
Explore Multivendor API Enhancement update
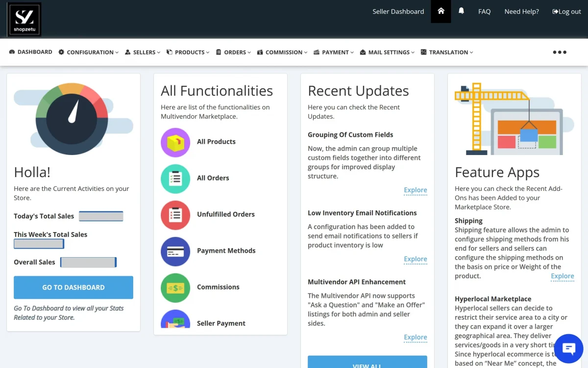(x=416, y=338)
